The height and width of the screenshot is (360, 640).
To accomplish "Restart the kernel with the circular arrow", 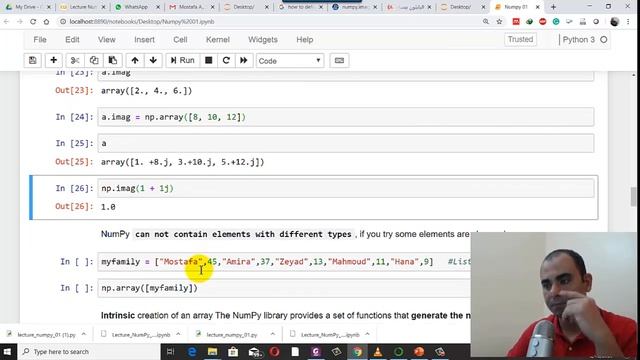I will [x=226, y=60].
